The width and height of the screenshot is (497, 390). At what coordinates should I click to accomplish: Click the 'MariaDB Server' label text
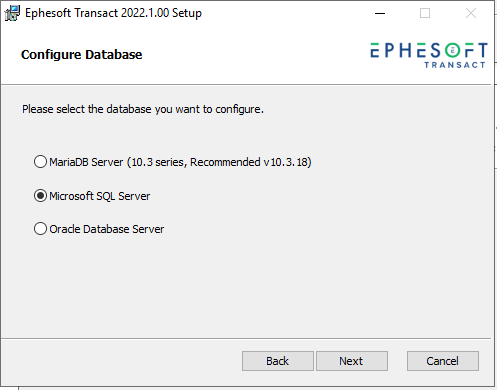(86, 162)
